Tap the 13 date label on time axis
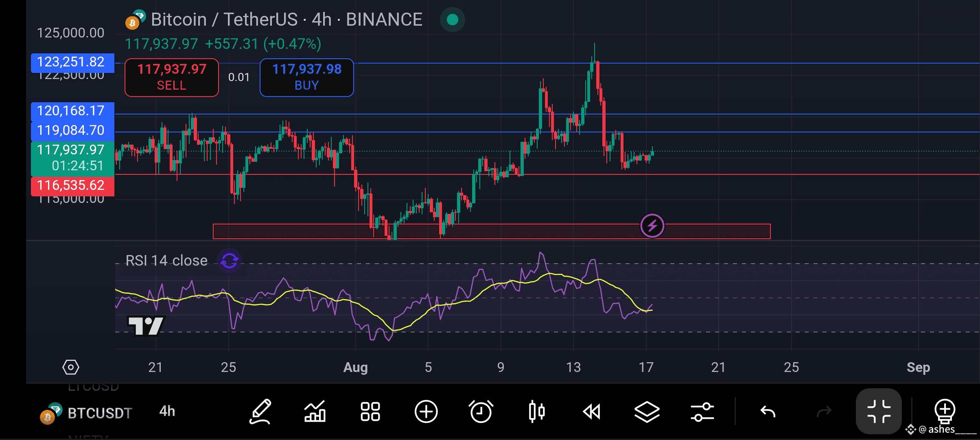Viewport: 980px width, 440px height. [x=573, y=367]
